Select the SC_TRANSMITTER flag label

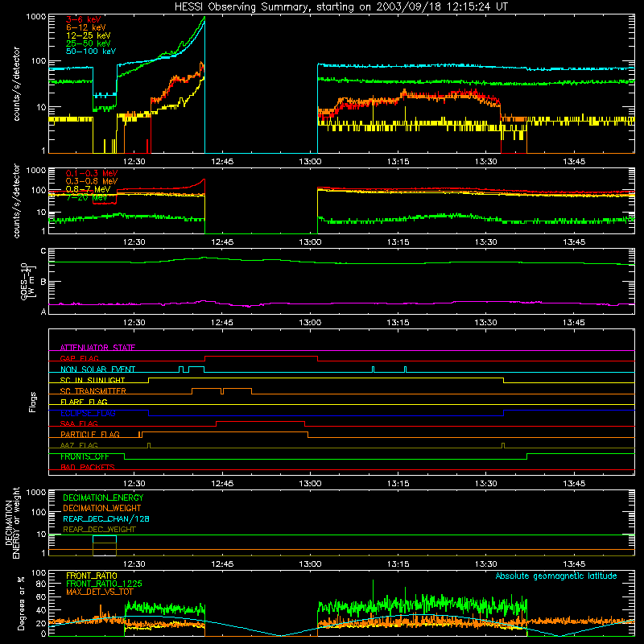(93, 391)
